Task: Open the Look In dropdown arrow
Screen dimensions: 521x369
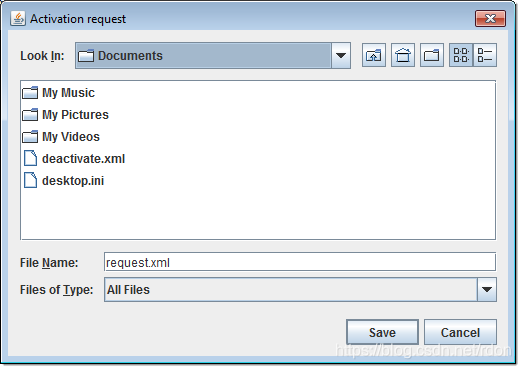Action: click(341, 56)
